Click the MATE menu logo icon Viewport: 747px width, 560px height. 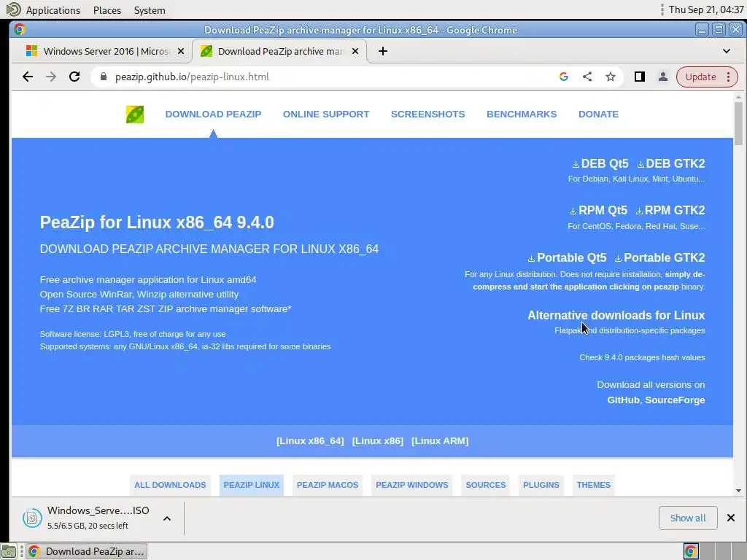click(13, 9)
